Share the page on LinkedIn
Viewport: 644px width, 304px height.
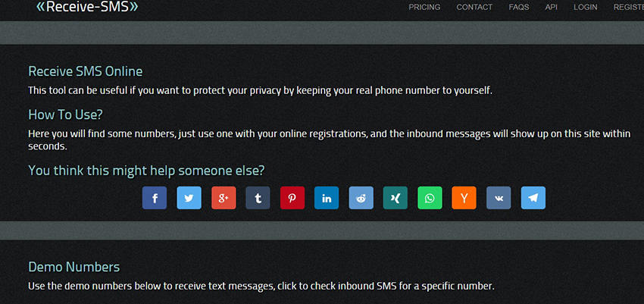[x=327, y=198]
